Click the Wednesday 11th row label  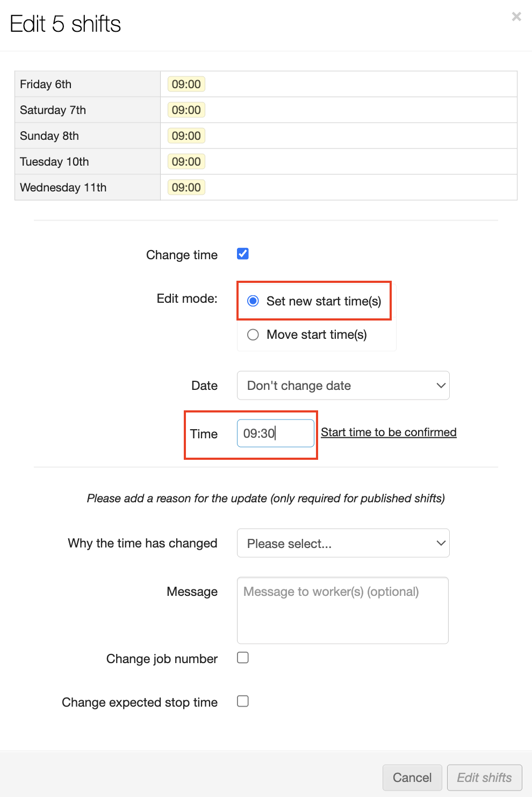(63, 188)
